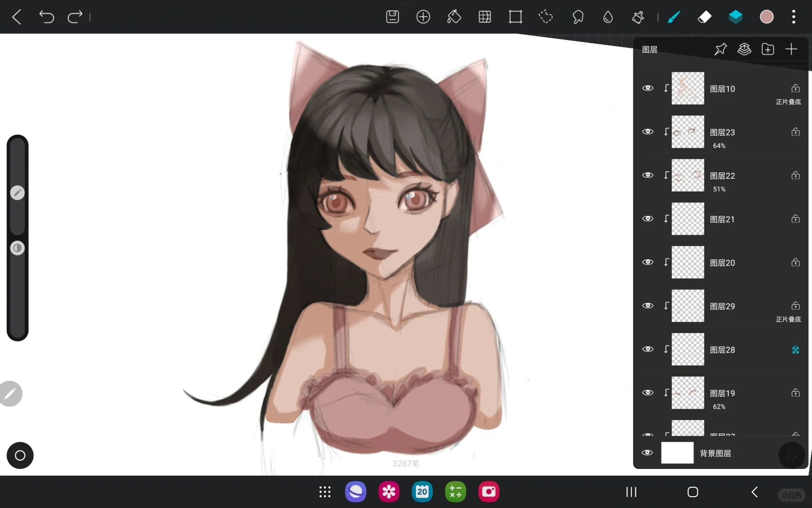
Task: Toggle lock on 图层19
Action: coord(796,393)
